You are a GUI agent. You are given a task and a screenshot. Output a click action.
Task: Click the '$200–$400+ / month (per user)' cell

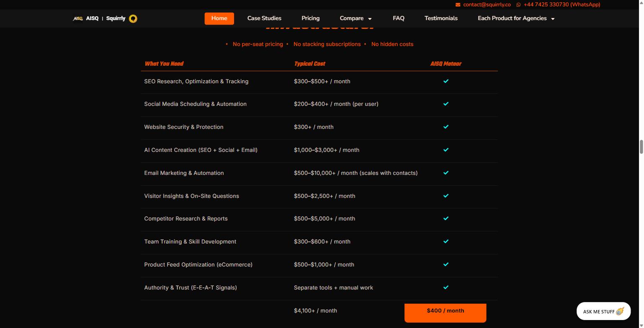(x=336, y=104)
